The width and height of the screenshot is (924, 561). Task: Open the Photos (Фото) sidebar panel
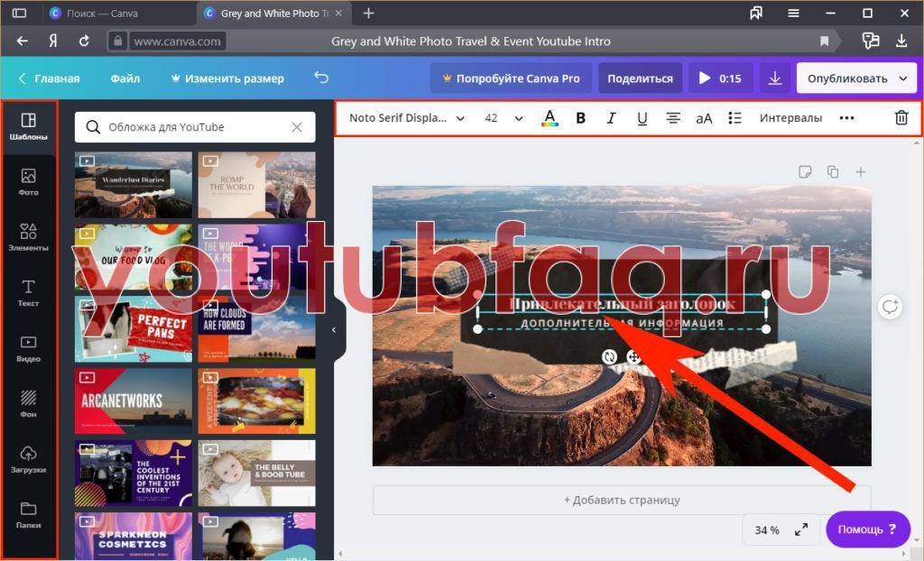29,181
